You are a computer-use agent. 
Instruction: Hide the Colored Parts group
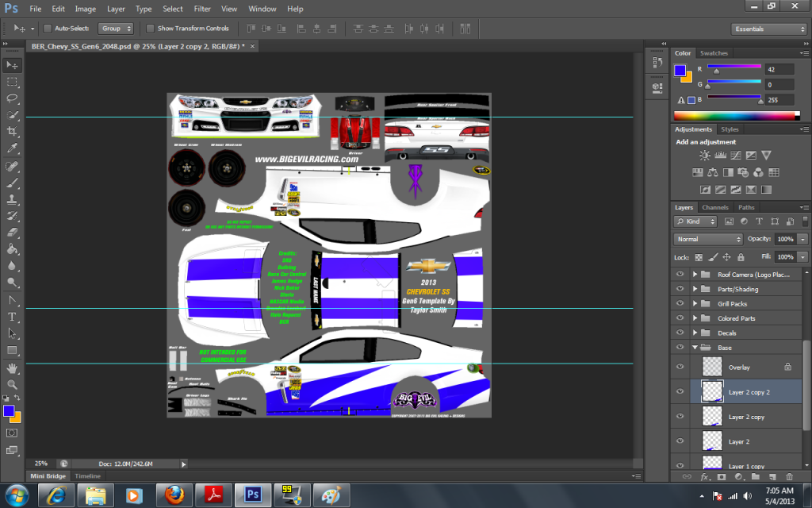[x=680, y=317]
